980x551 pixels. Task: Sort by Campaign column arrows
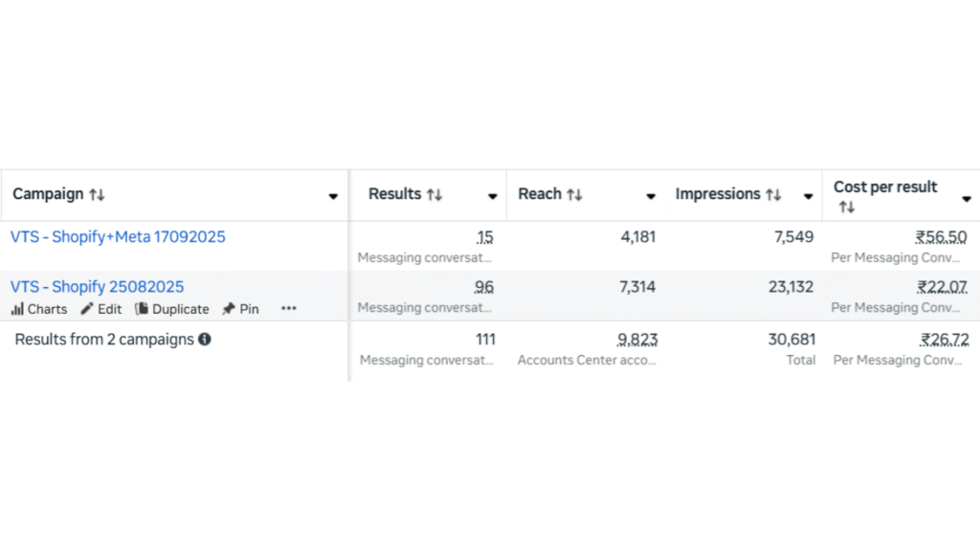click(x=97, y=194)
